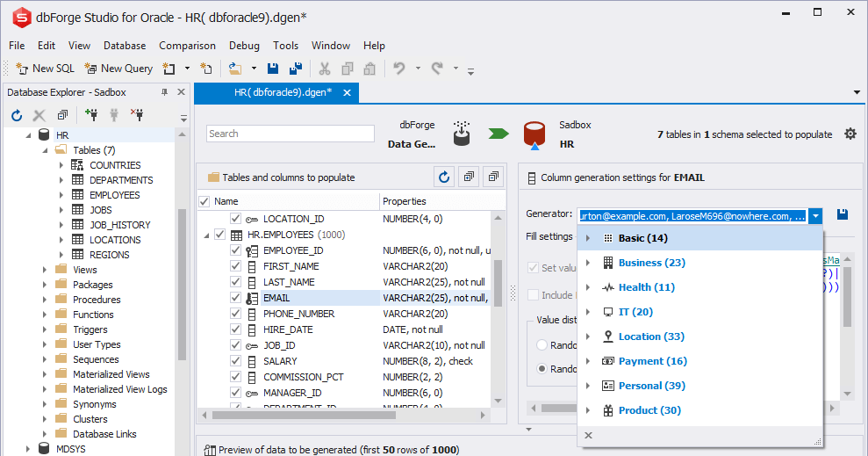This screenshot has width=868, height=456.
Task: Click the Search input field
Action: tap(291, 134)
